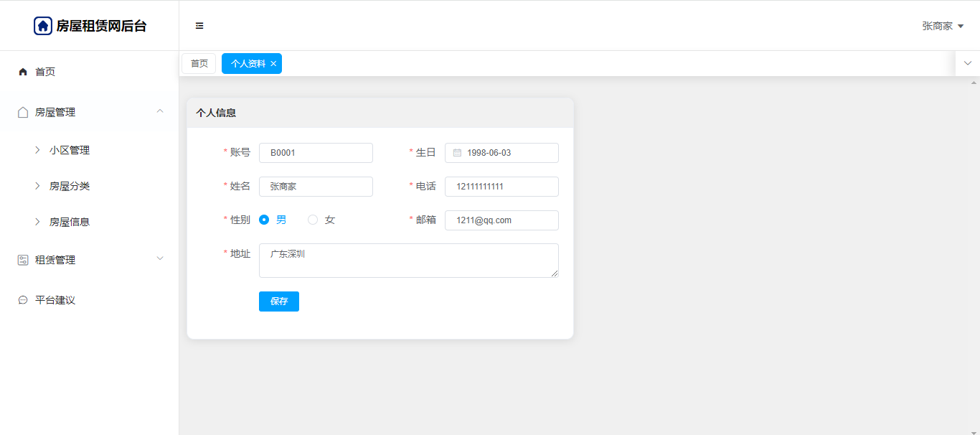The image size is (980, 435).
Task: Click the 首页 home icon in sidebar
Action: click(23, 72)
